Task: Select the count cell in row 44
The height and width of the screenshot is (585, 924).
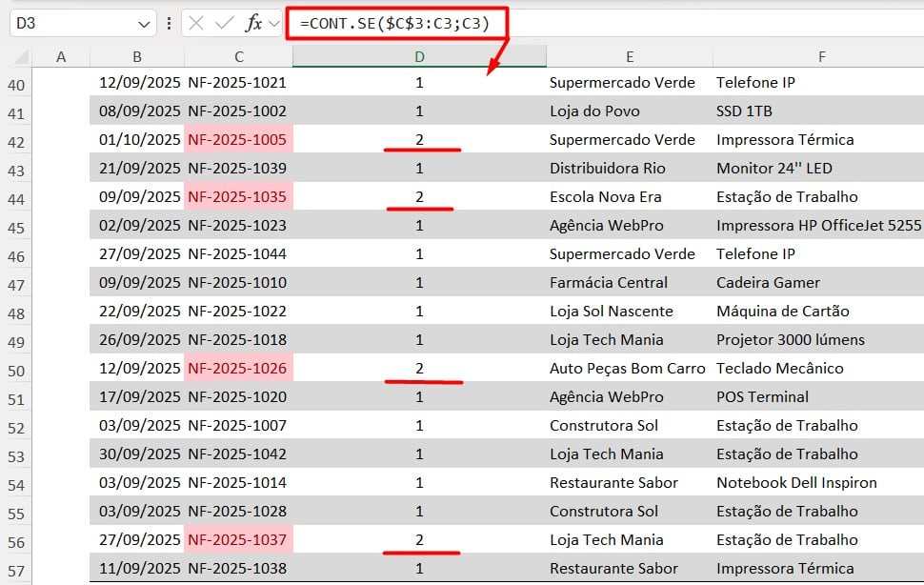Action: click(x=419, y=197)
